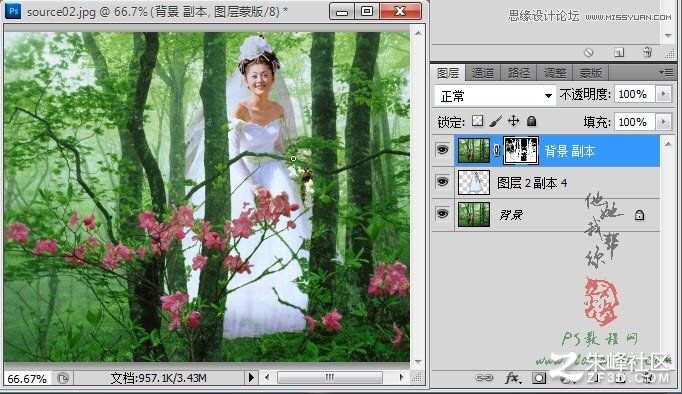
Task: Toggle visibility of the 背景 layer
Action: [442, 214]
